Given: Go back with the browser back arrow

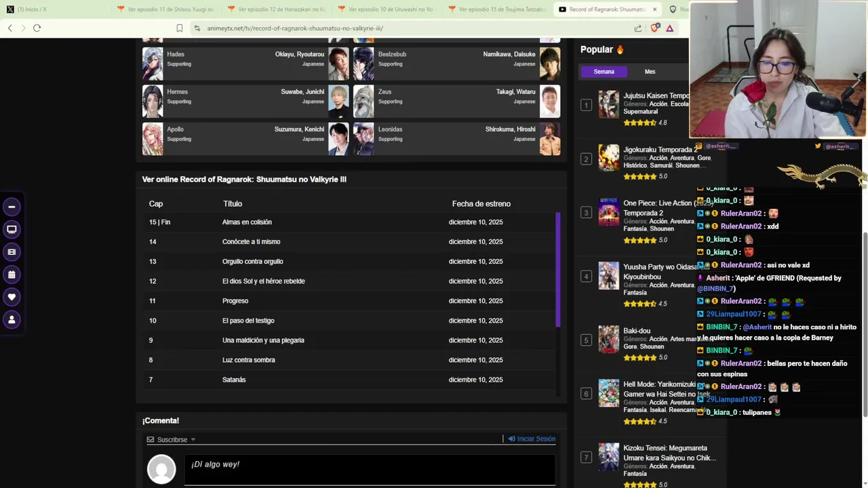Looking at the screenshot, I should 10,28.
